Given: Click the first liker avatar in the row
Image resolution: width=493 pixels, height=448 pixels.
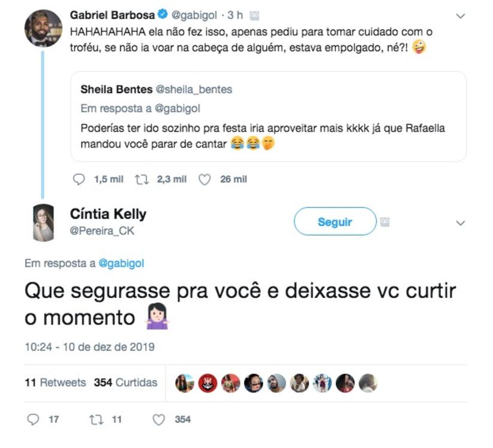Looking at the screenshot, I should [x=184, y=383].
